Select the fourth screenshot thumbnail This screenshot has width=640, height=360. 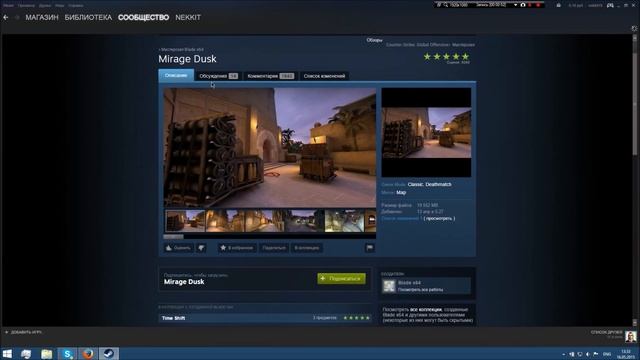tap(304, 221)
